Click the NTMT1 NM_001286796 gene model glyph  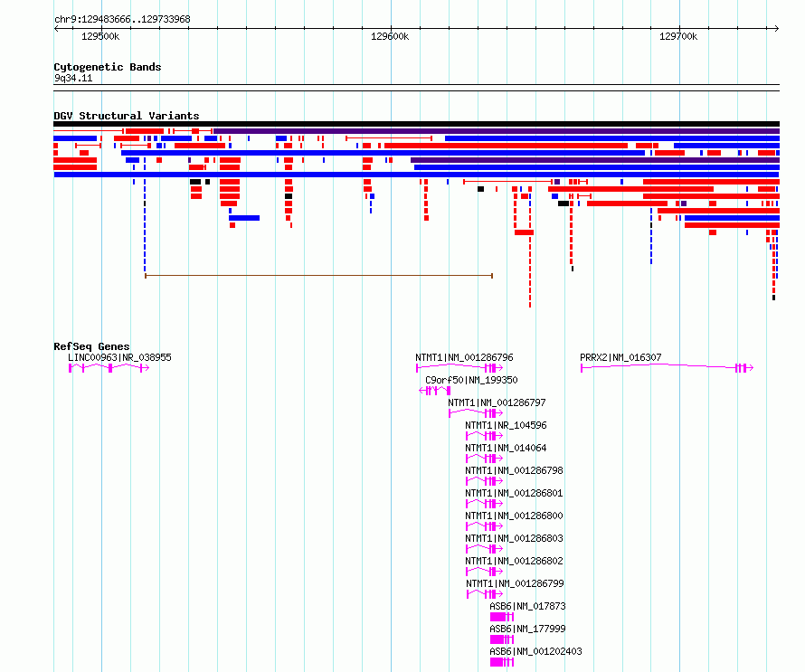click(x=459, y=367)
